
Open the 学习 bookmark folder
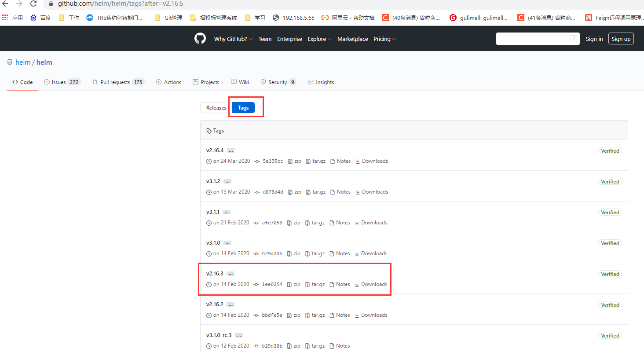pos(255,18)
